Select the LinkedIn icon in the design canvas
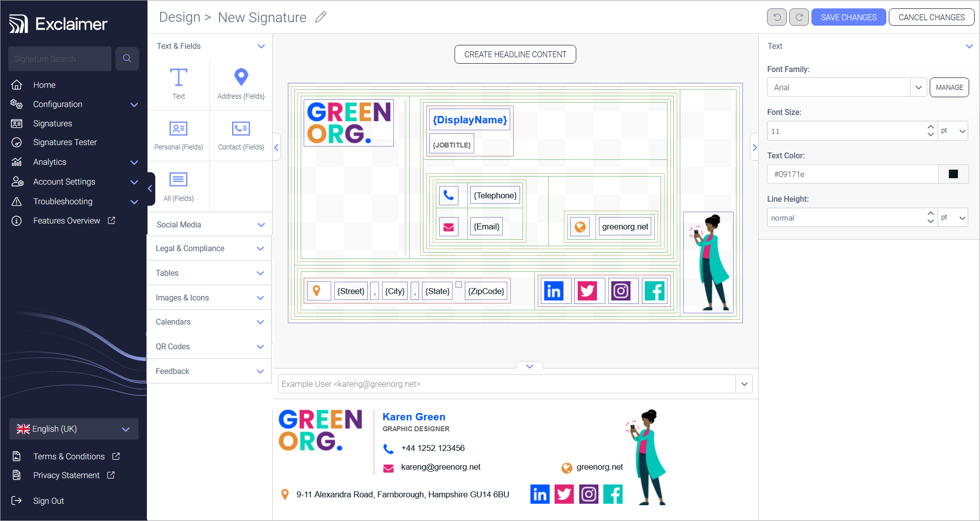This screenshot has width=980, height=521. 554,291
